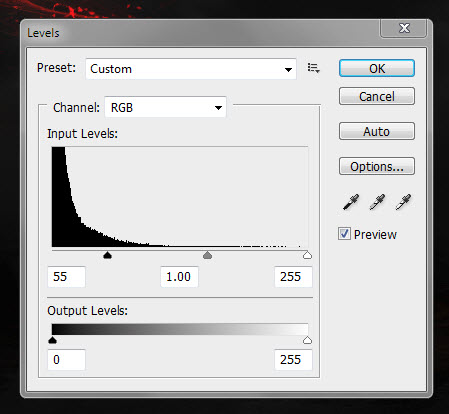Select the gray point eyedropper
449x414 pixels.
[x=377, y=202]
